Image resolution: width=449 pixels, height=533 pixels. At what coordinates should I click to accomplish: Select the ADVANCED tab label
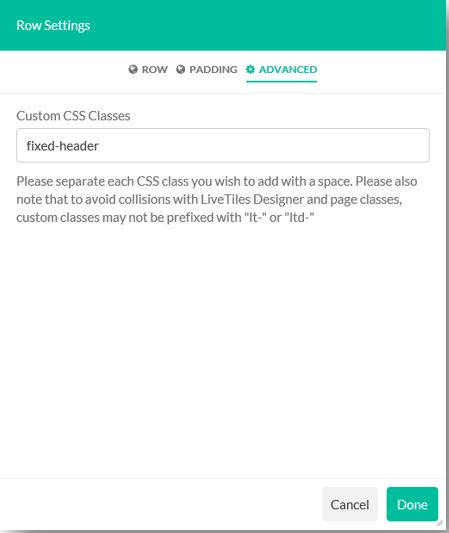pyautogui.click(x=288, y=69)
